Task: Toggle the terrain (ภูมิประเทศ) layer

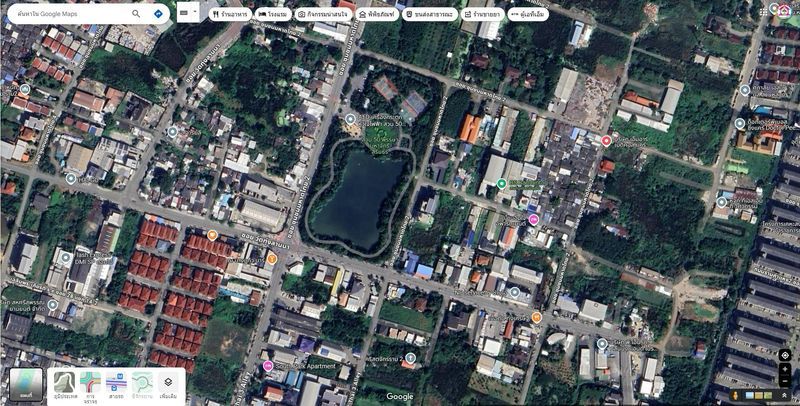Action: [64, 384]
